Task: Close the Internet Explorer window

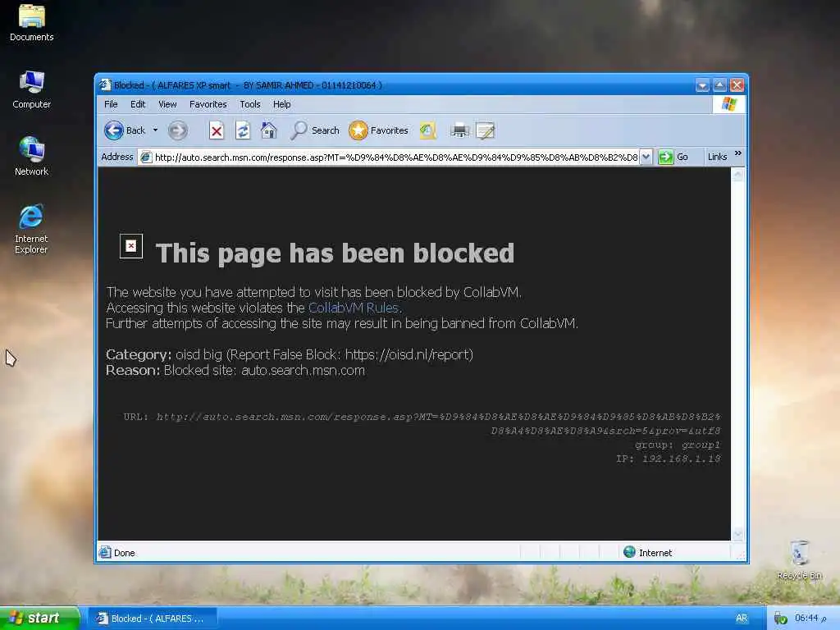Action: coord(737,85)
